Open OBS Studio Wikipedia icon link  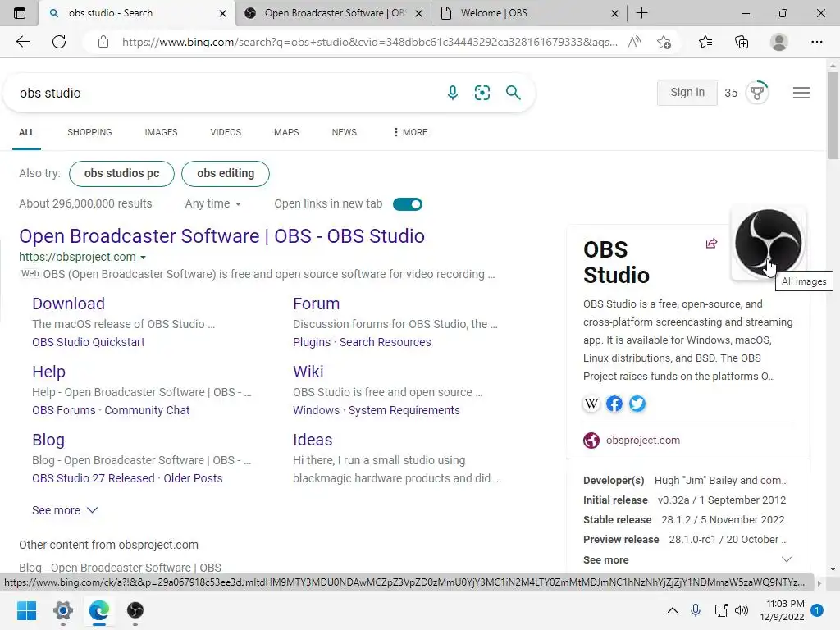(x=591, y=404)
